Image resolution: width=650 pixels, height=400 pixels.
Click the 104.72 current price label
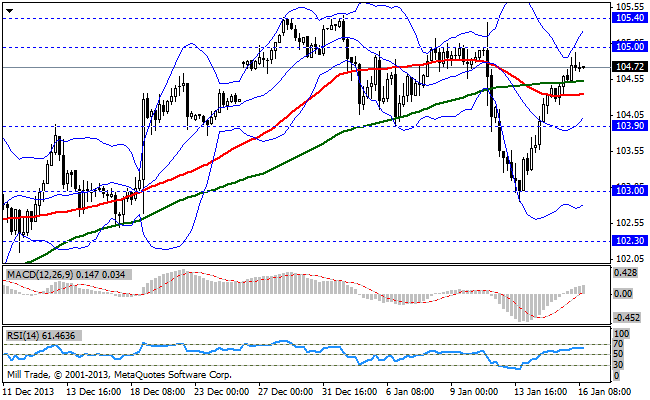coord(630,67)
